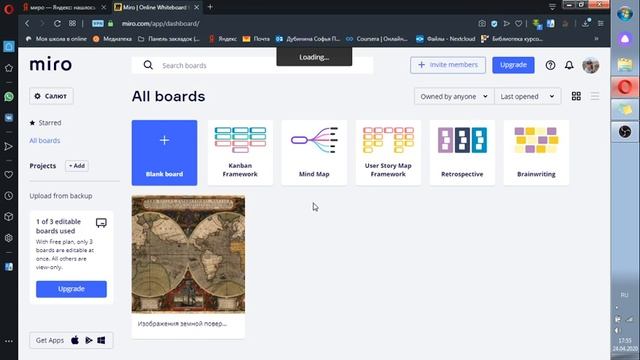The width and height of the screenshot is (640, 360).
Task: Click the Windows Start orb
Action: tap(624, 13)
